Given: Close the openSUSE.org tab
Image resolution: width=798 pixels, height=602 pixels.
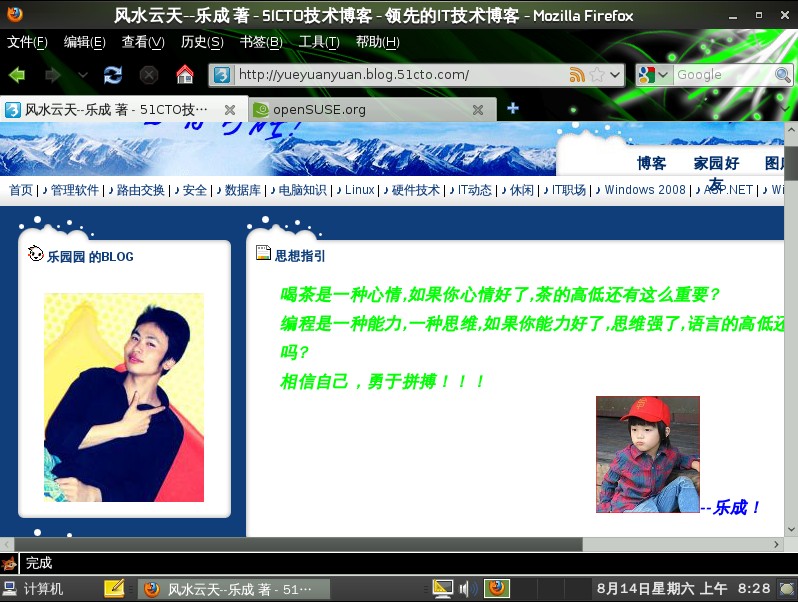Looking at the screenshot, I should coord(478,109).
